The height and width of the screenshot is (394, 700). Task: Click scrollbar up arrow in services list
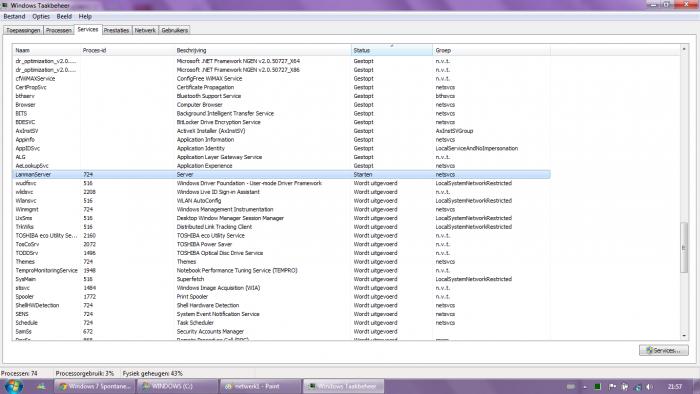pyautogui.click(x=684, y=48)
